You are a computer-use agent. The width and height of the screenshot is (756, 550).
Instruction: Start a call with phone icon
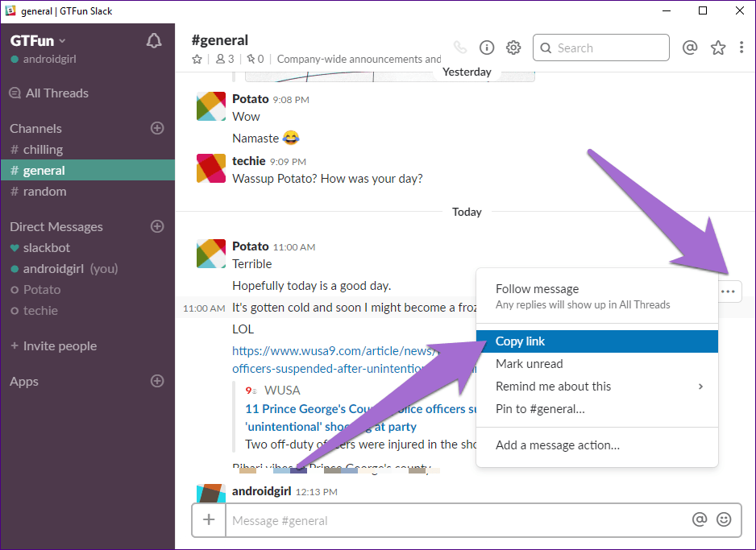point(460,48)
